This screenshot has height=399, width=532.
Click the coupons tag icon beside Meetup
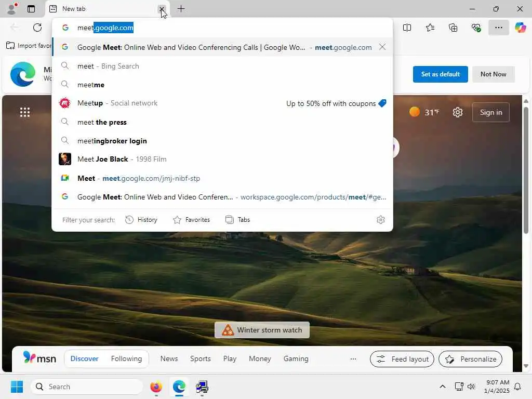pos(382,103)
